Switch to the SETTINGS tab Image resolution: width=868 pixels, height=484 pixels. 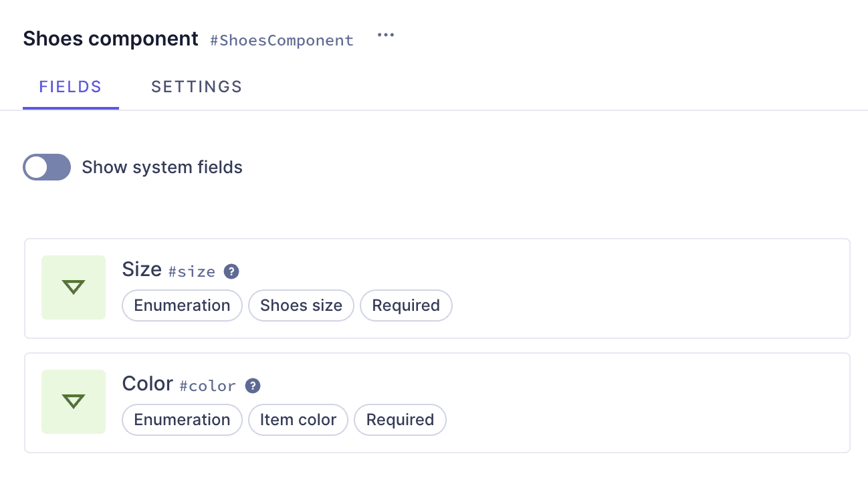pyautogui.click(x=197, y=86)
